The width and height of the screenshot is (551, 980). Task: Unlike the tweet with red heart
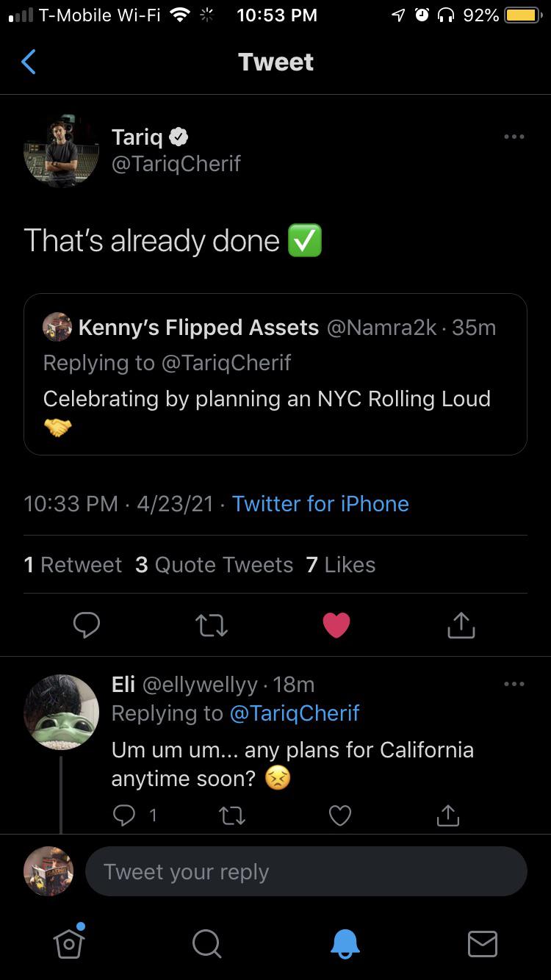tap(336, 625)
